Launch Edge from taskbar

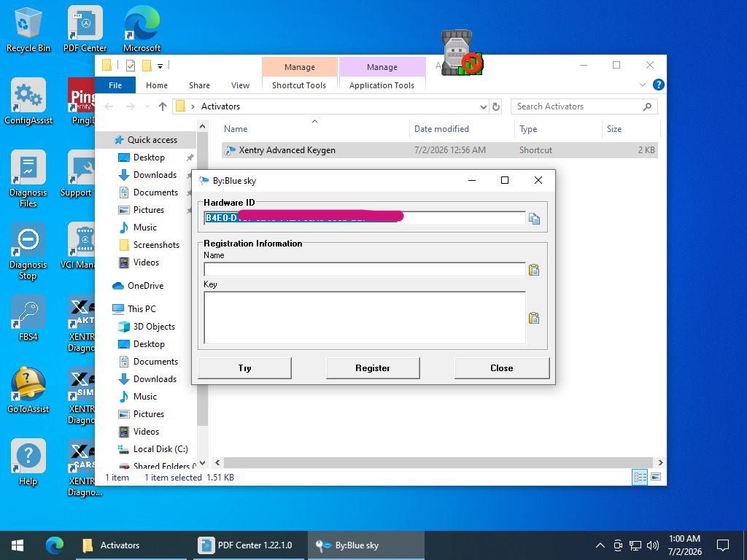[54, 545]
